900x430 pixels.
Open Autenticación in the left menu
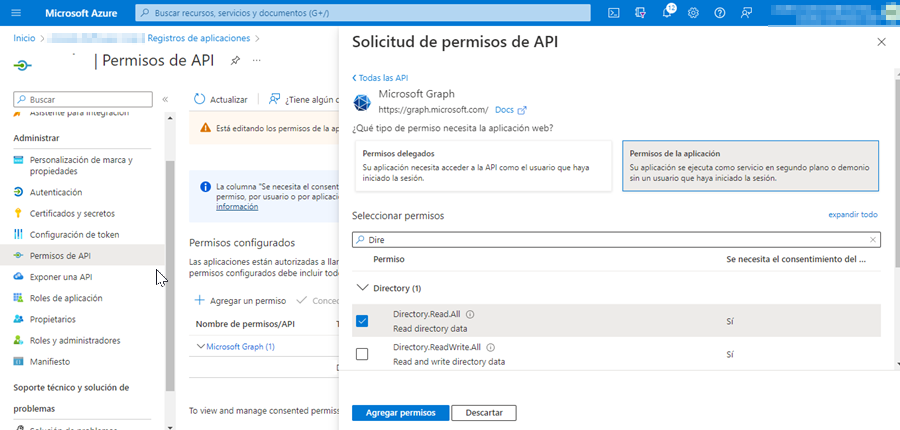[x=56, y=192]
